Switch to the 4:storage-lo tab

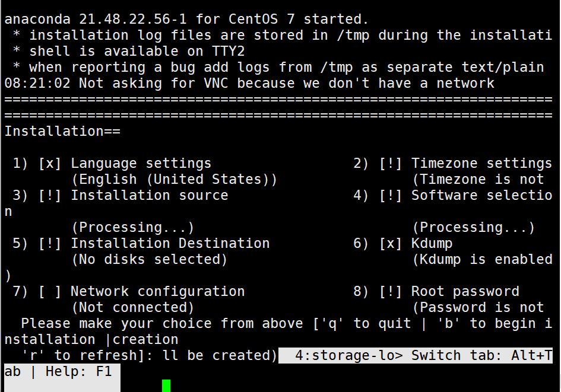(x=349, y=356)
